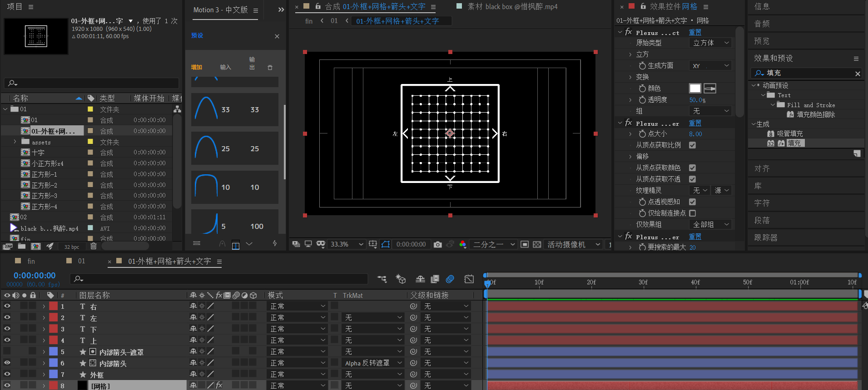This screenshot has width=868, height=390.
Task: Click the 预设 link in Motion 3 panel
Action: [x=197, y=35]
